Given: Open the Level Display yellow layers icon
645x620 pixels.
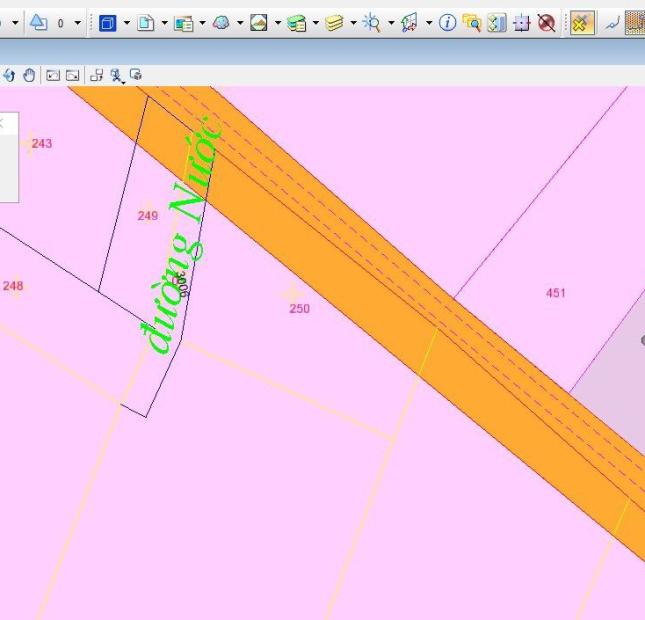Looking at the screenshot, I should pyautogui.click(x=334, y=23).
